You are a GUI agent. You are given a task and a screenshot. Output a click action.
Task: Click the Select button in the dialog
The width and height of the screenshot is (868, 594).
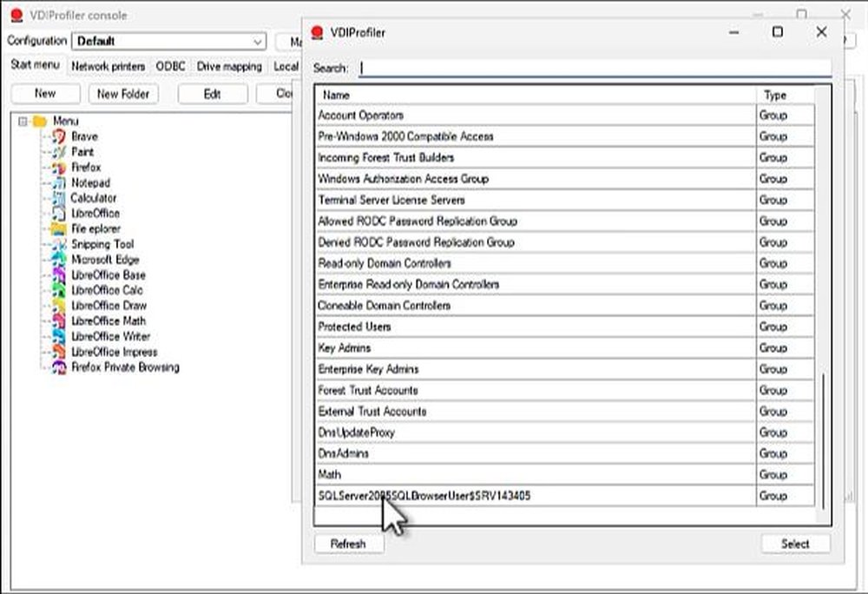[795, 544]
